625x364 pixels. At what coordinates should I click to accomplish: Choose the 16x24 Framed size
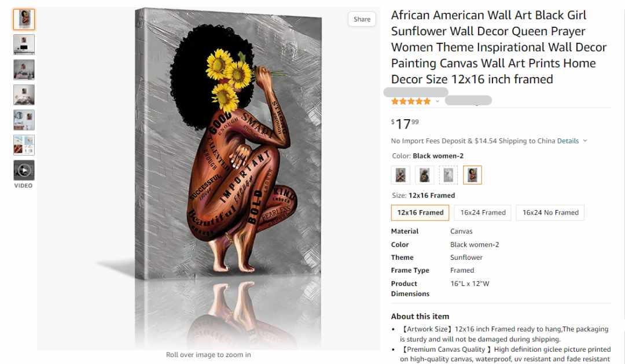click(x=483, y=212)
